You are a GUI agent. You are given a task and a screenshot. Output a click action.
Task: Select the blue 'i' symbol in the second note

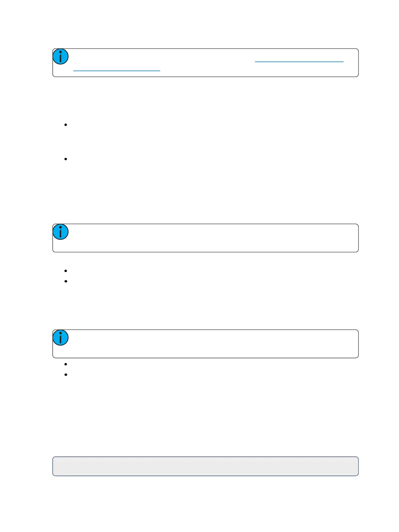61,232
